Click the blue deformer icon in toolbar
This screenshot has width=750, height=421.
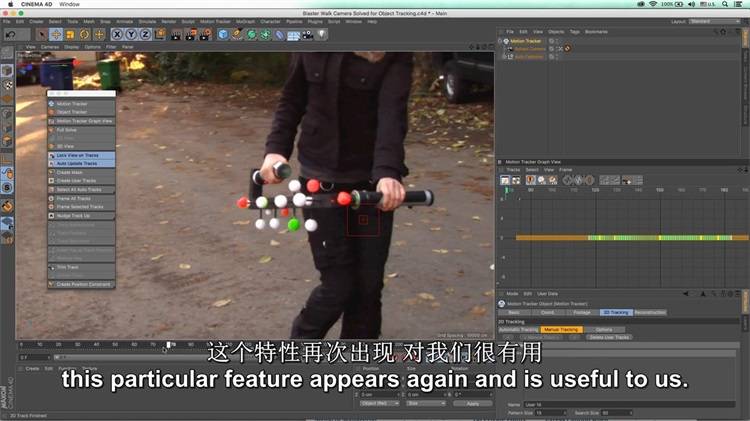pyautogui.click(x=280, y=34)
